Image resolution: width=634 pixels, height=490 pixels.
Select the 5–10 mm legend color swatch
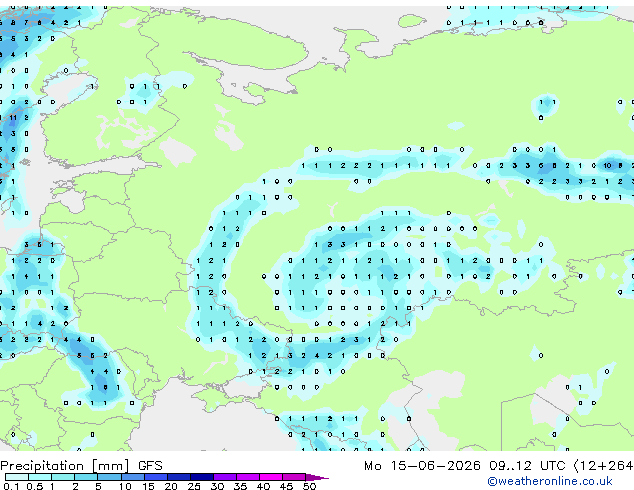pos(110,477)
